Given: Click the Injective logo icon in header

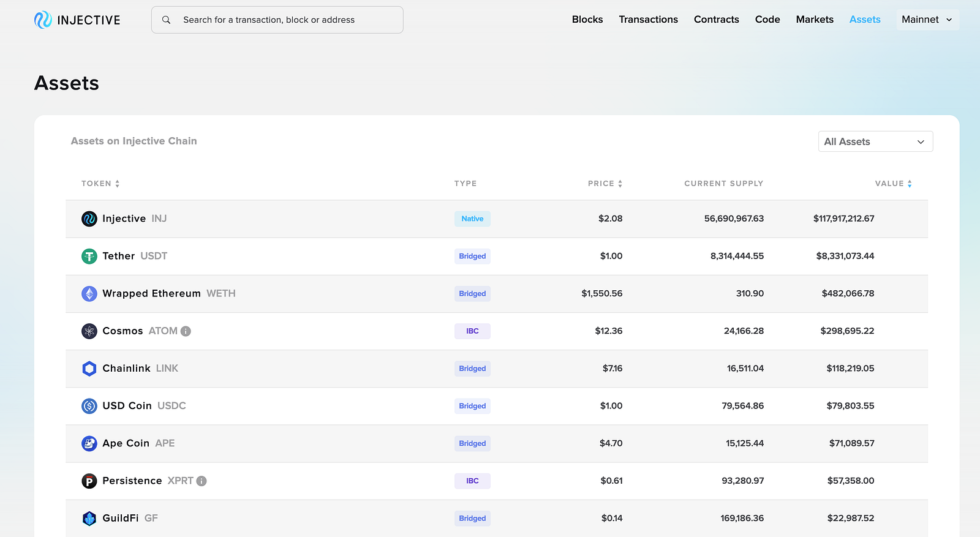Looking at the screenshot, I should (x=43, y=20).
